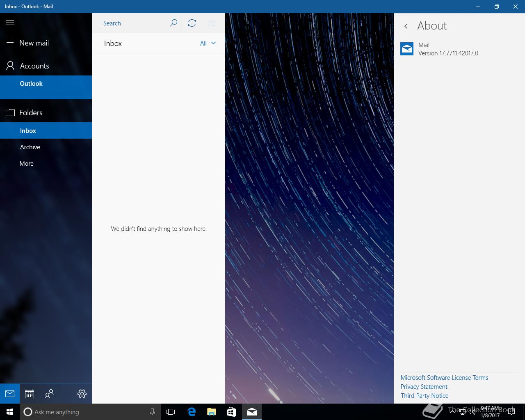Switch to Mail view icon

tap(10, 394)
